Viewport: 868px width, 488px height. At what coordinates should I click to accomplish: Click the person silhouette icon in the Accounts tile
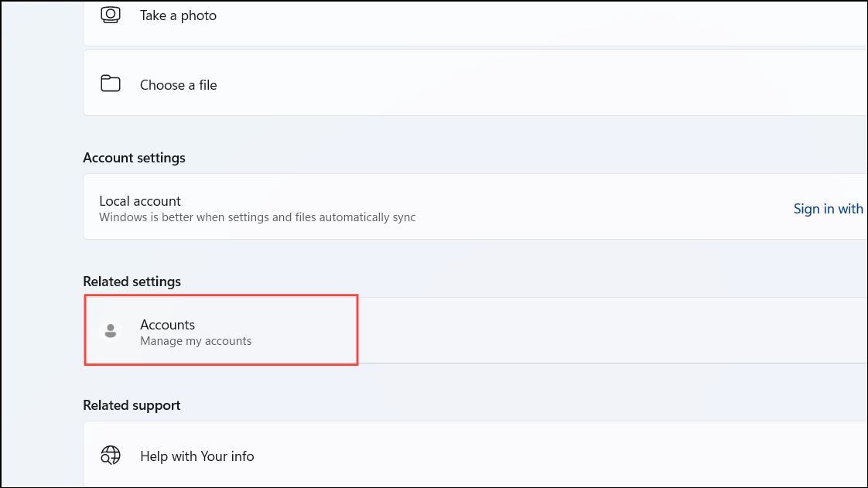tap(111, 330)
